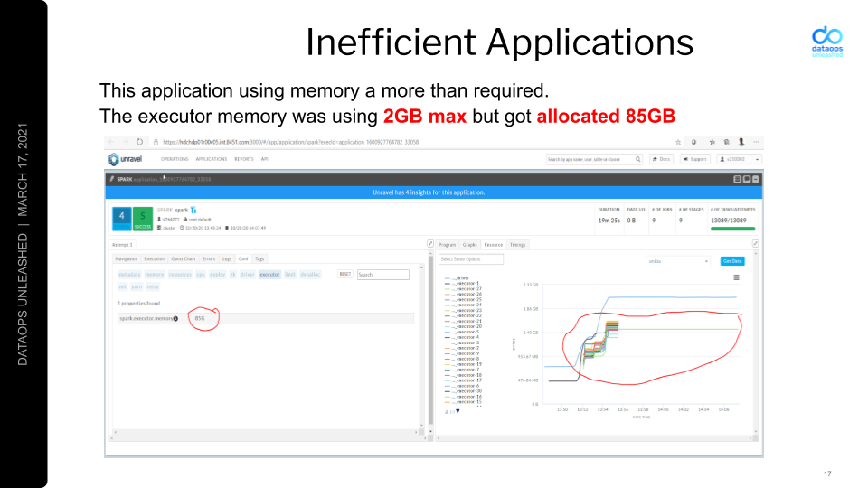Toggle the cpu filter tag
The image size is (868, 488).
point(201,275)
